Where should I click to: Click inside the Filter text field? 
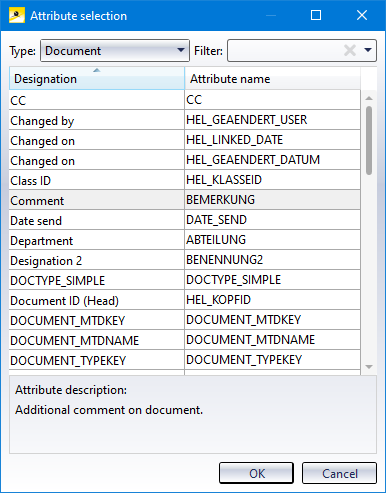click(x=286, y=51)
